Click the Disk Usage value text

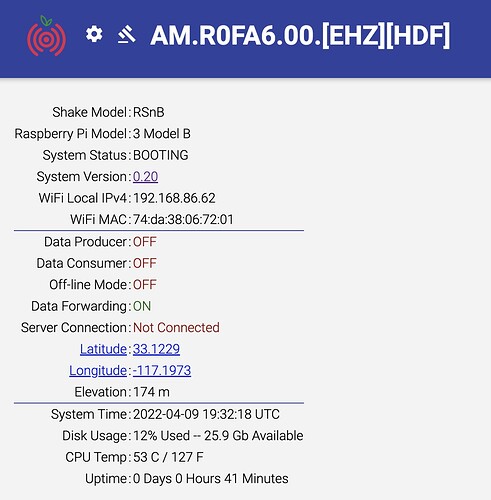click(x=218, y=436)
